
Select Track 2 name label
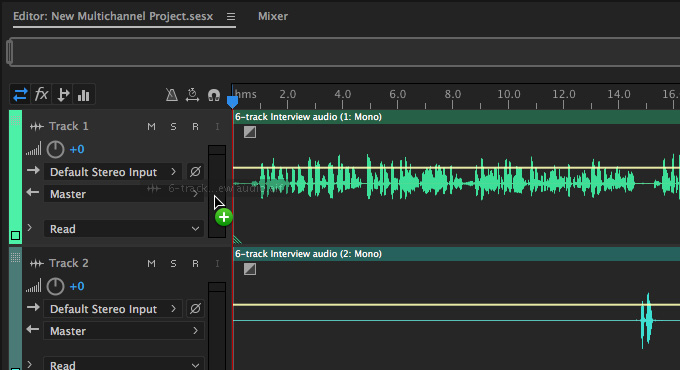click(69, 263)
